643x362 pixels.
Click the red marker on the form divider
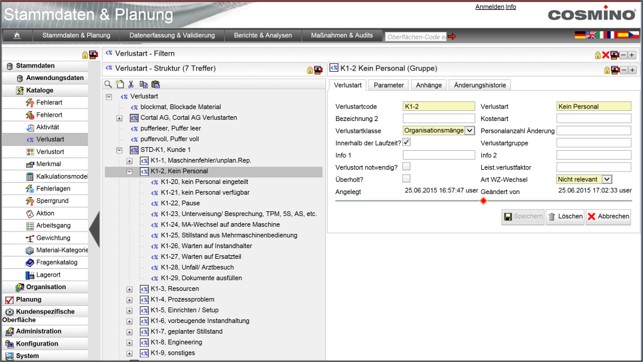(483, 201)
